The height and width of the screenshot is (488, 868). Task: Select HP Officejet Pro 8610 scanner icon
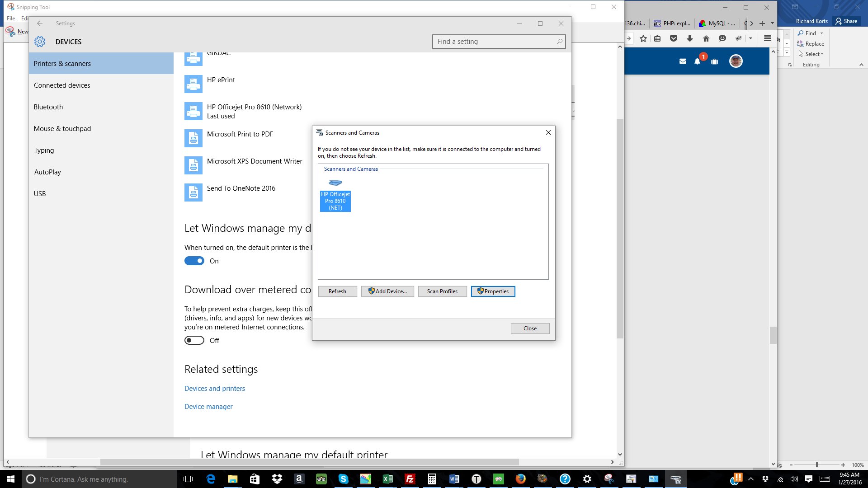coord(335,183)
